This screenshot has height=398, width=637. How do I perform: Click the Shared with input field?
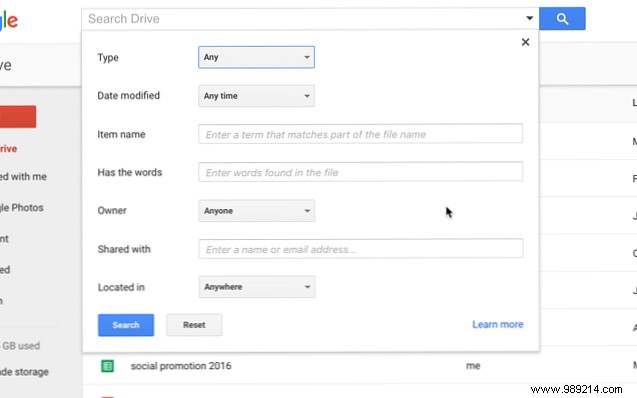pos(360,249)
